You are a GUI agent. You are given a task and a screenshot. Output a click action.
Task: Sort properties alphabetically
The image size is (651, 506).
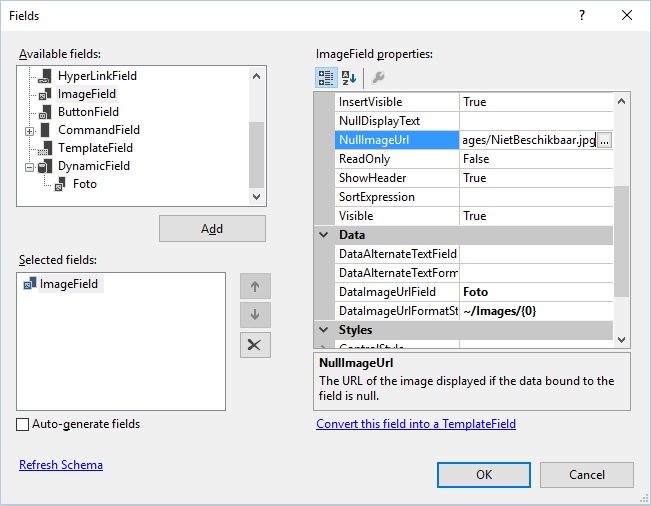coord(349,78)
